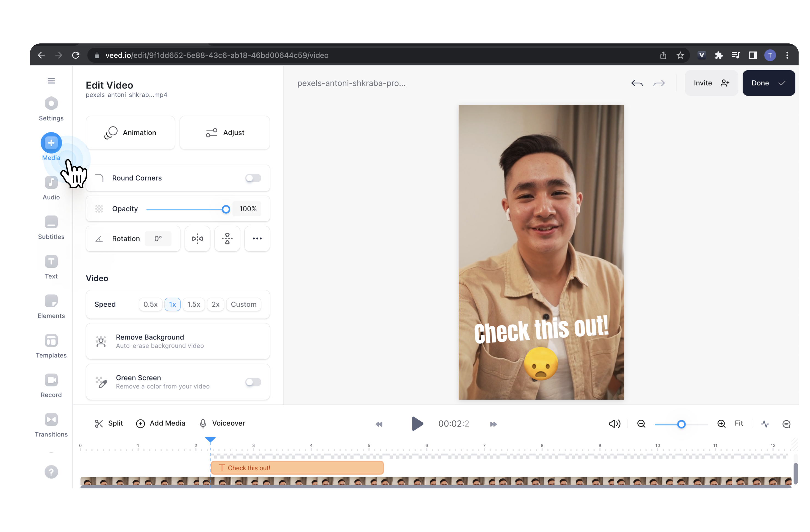
Task: Open the Record panel
Action: tap(51, 386)
